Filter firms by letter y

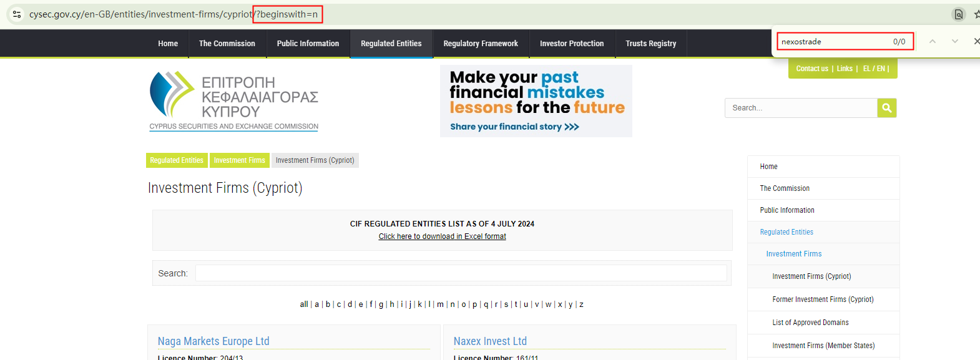point(571,304)
